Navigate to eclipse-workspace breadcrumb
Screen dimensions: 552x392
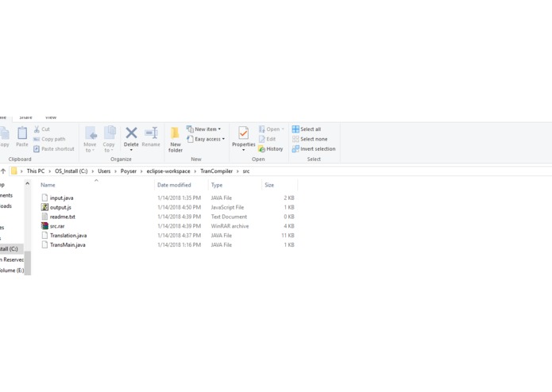(x=168, y=171)
